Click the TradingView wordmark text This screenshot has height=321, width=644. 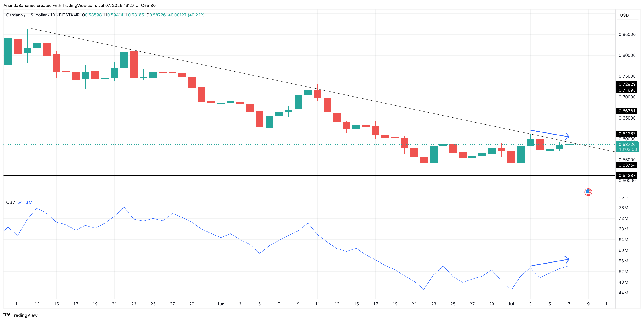[25, 315]
